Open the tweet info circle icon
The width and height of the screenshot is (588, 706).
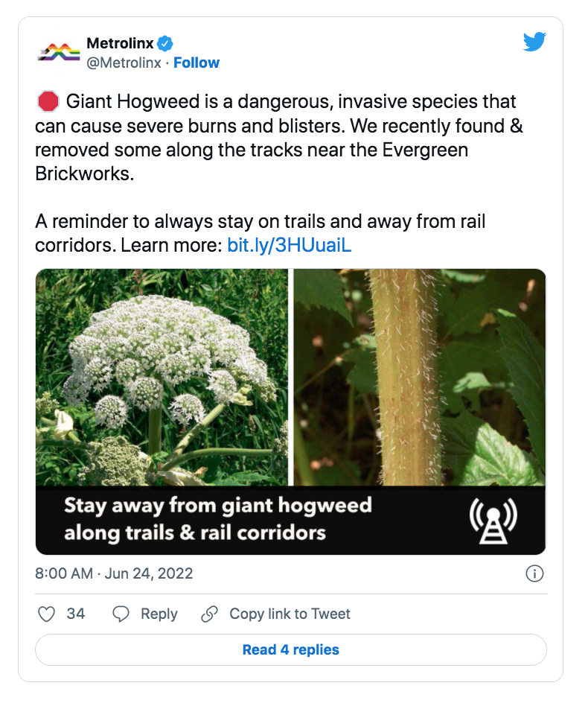pos(534,573)
